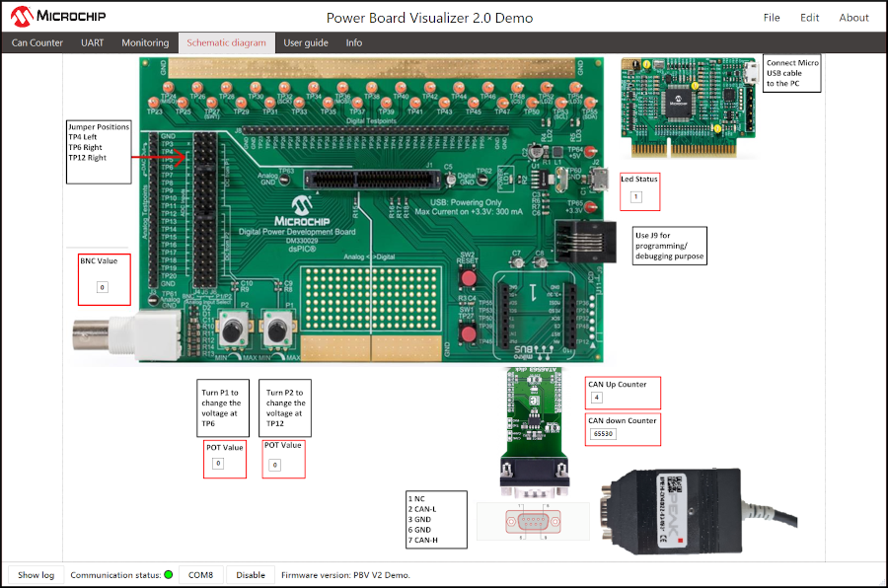Click the TP64 +5V red test point
This screenshot has width=888, height=588.
(x=590, y=152)
